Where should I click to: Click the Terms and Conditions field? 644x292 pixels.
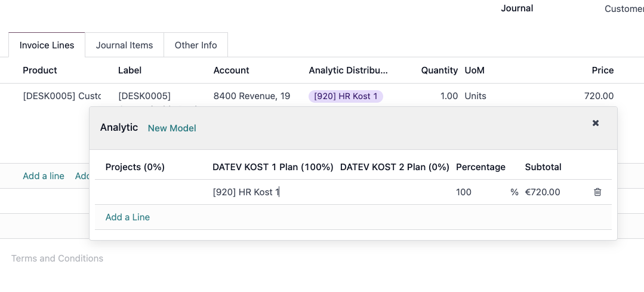57,259
